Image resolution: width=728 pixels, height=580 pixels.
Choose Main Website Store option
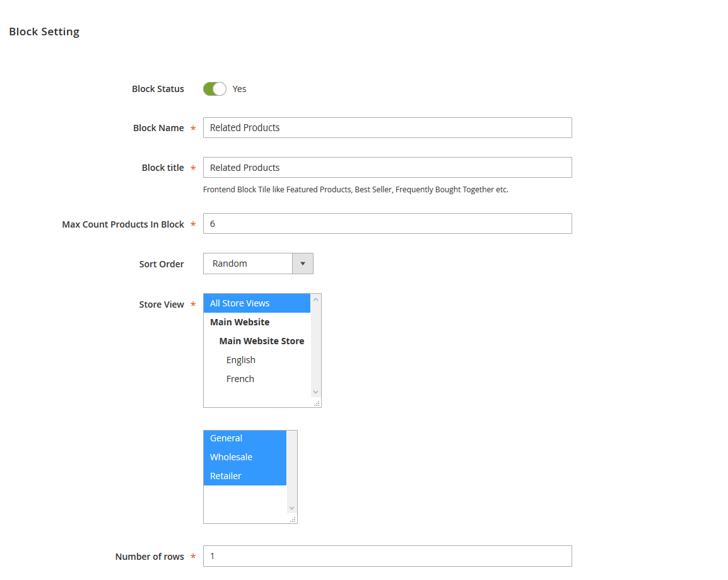click(x=261, y=341)
